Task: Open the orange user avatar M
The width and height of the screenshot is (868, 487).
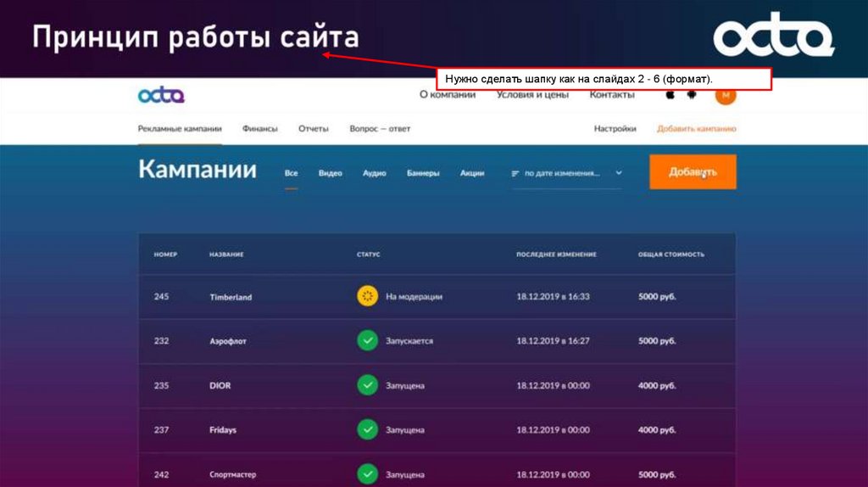Action: 726,95
